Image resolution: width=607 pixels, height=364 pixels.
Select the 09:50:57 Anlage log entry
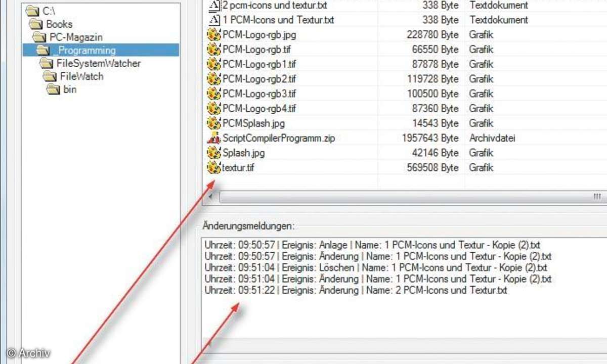372,245
